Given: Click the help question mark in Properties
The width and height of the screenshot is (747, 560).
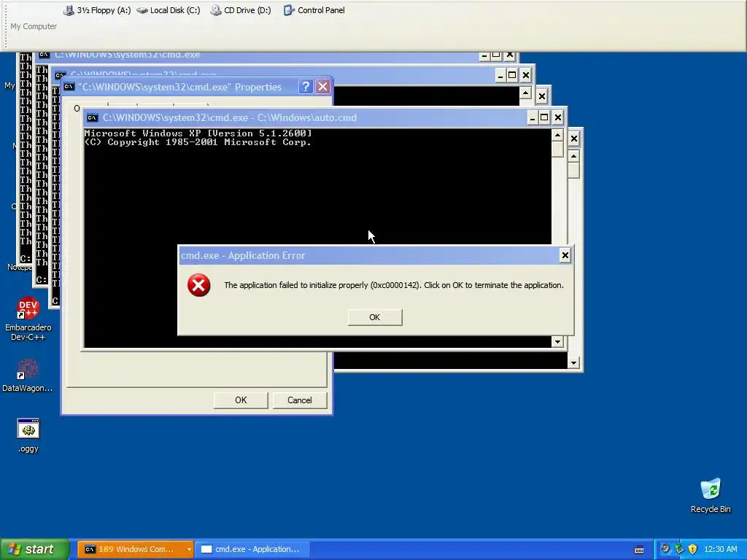Looking at the screenshot, I should click(x=306, y=87).
